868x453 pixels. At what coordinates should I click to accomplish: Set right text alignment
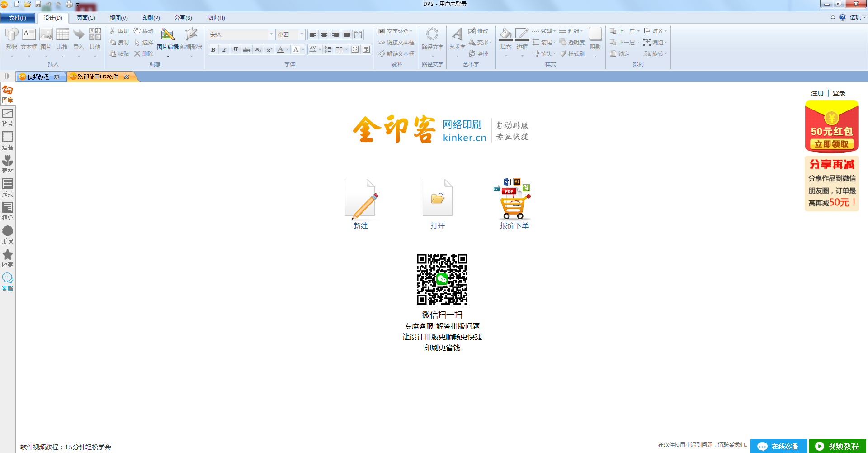tap(335, 34)
